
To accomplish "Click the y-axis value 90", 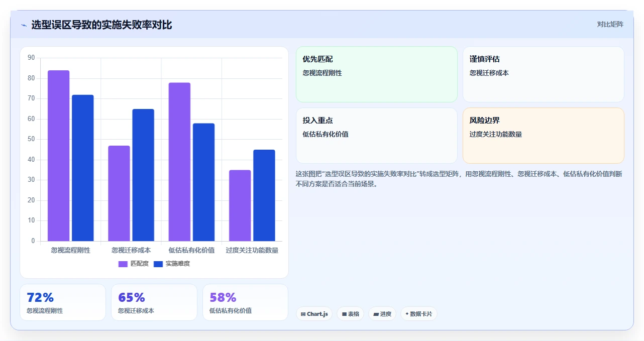I will pyautogui.click(x=31, y=58).
